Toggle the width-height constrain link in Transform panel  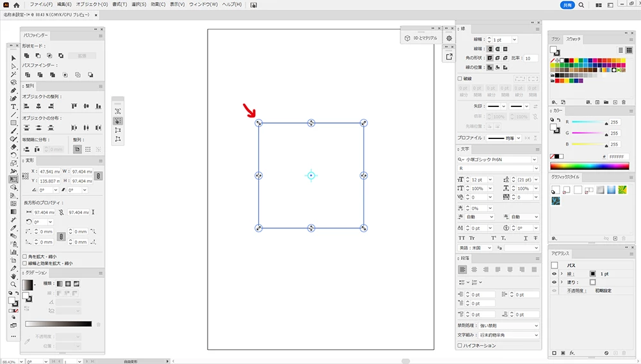pyautogui.click(x=98, y=176)
